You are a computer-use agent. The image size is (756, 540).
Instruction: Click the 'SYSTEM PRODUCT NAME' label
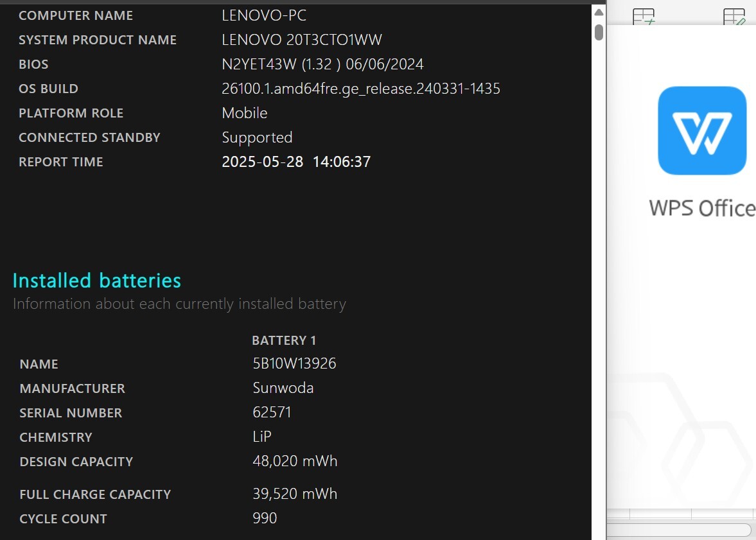tap(98, 40)
